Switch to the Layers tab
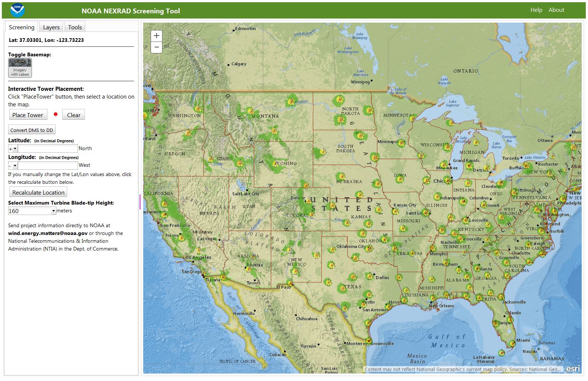 [51, 27]
